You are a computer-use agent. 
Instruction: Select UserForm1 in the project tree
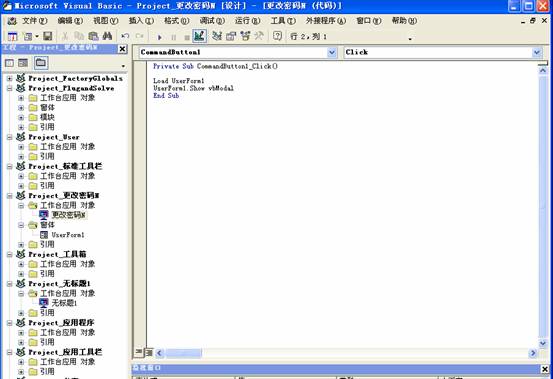coord(67,235)
